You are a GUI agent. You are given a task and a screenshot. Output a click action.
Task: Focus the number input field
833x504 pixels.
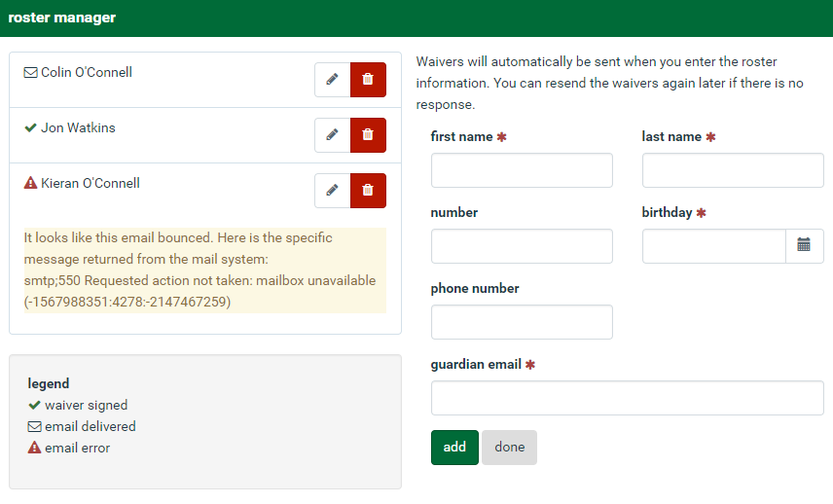pyautogui.click(x=522, y=246)
